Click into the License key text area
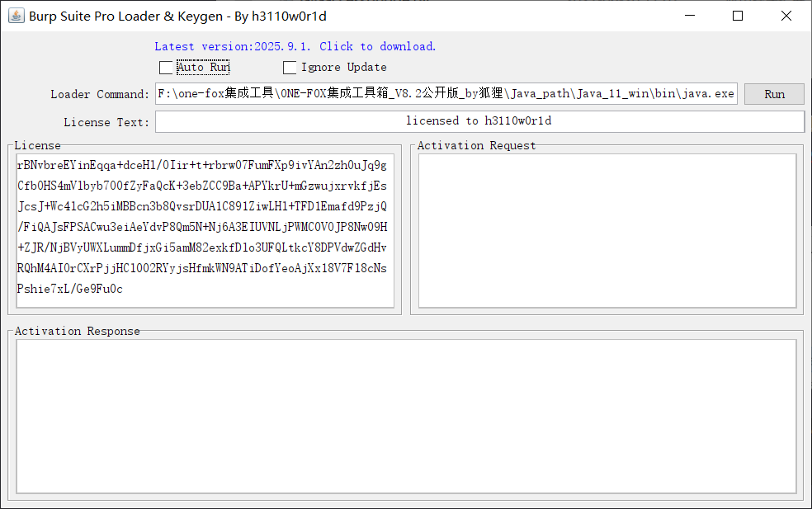This screenshot has height=509, width=812. 205,230
